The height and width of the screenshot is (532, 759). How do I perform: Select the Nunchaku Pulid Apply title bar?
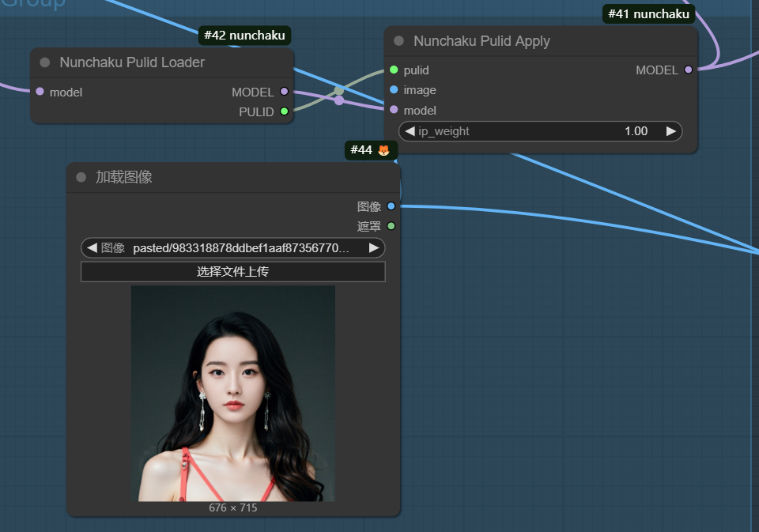[541, 41]
